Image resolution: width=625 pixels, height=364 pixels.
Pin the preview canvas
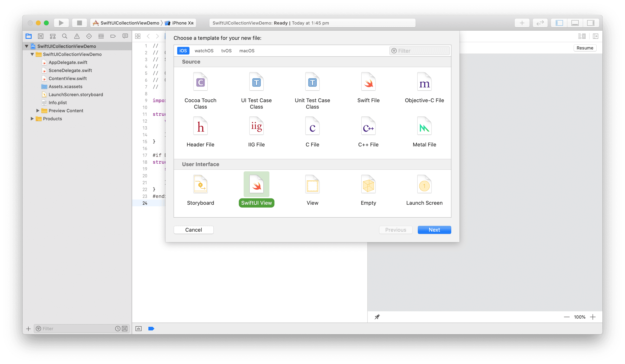(377, 317)
